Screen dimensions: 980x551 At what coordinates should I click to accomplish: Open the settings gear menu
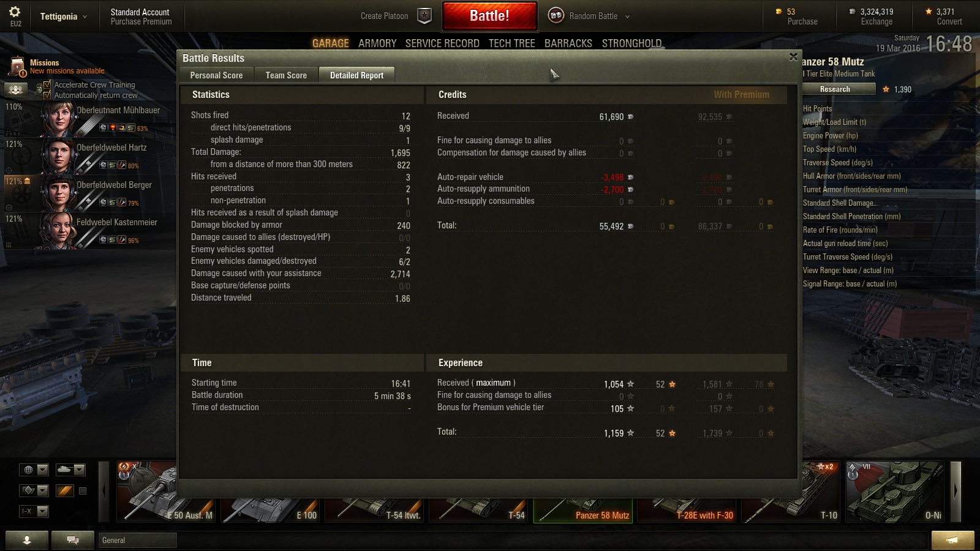15,12
